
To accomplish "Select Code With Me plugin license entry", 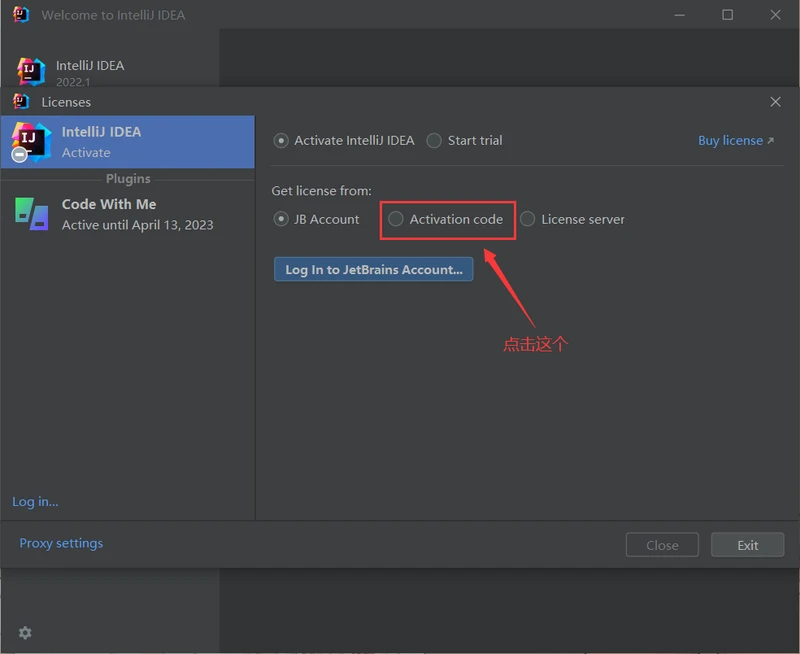I will [x=128, y=214].
